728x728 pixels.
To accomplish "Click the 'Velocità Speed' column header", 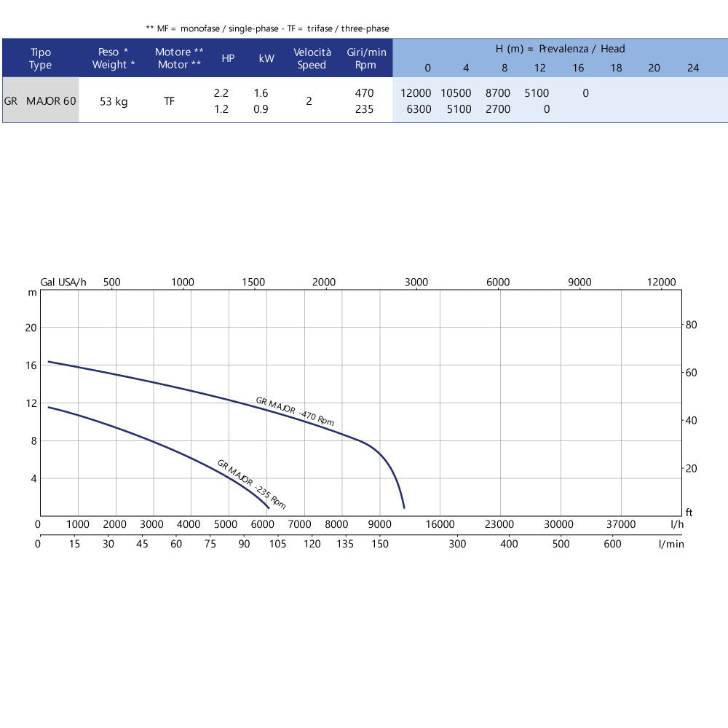I will click(312, 58).
